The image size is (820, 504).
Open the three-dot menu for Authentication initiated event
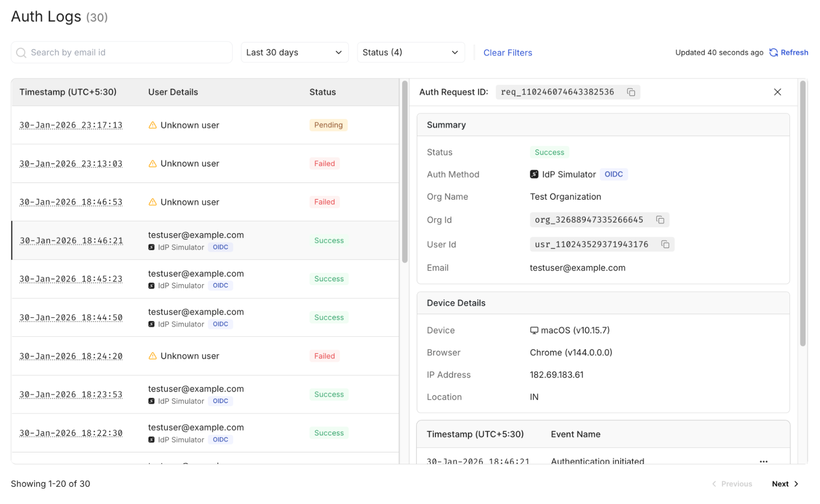click(x=763, y=461)
